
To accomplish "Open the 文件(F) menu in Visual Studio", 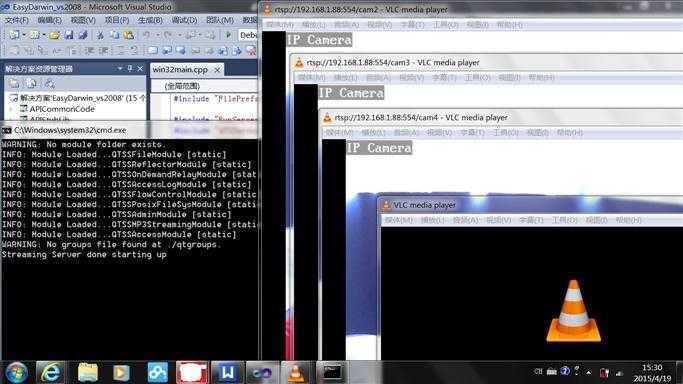I will pyautogui.click(x=17, y=20).
